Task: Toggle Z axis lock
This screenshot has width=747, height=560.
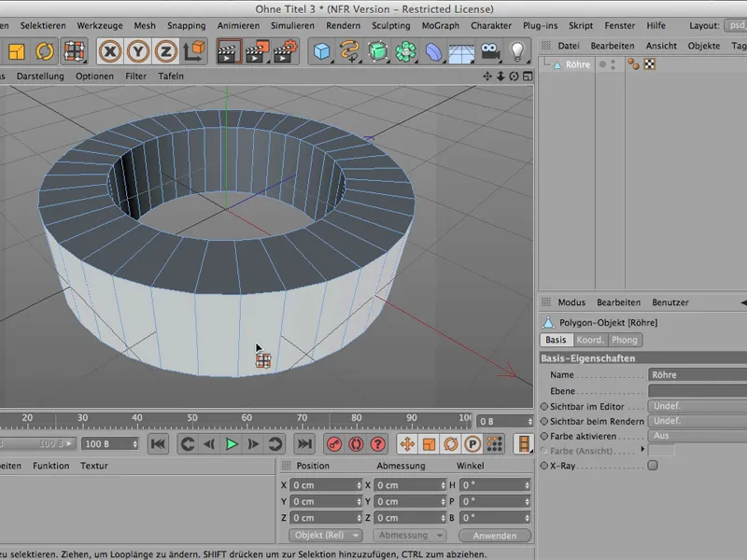Action: point(166,51)
